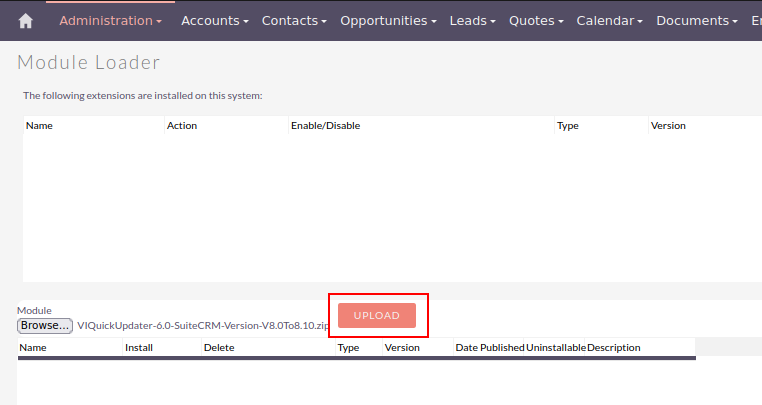Open the Leads menu
Image resolution: width=762 pixels, height=405 pixels.
coord(472,21)
